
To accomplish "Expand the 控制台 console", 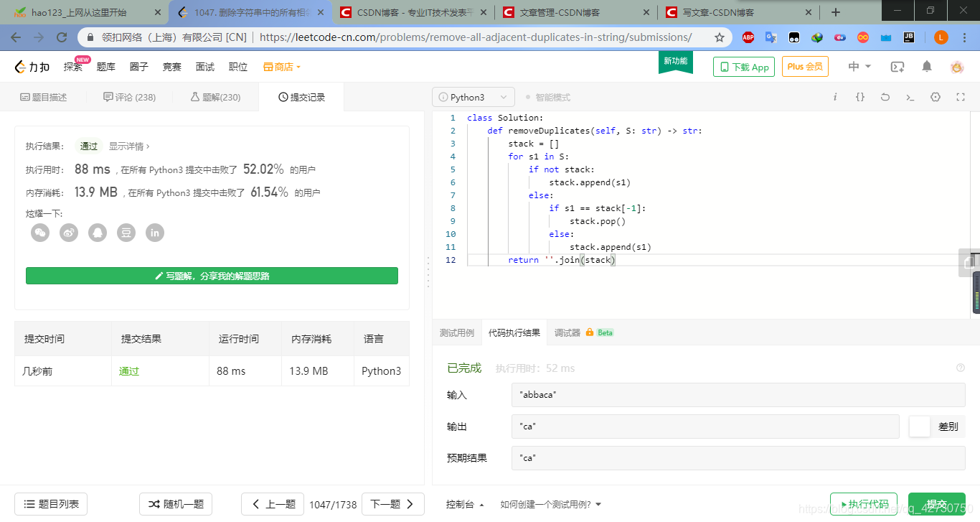I will click(x=465, y=504).
